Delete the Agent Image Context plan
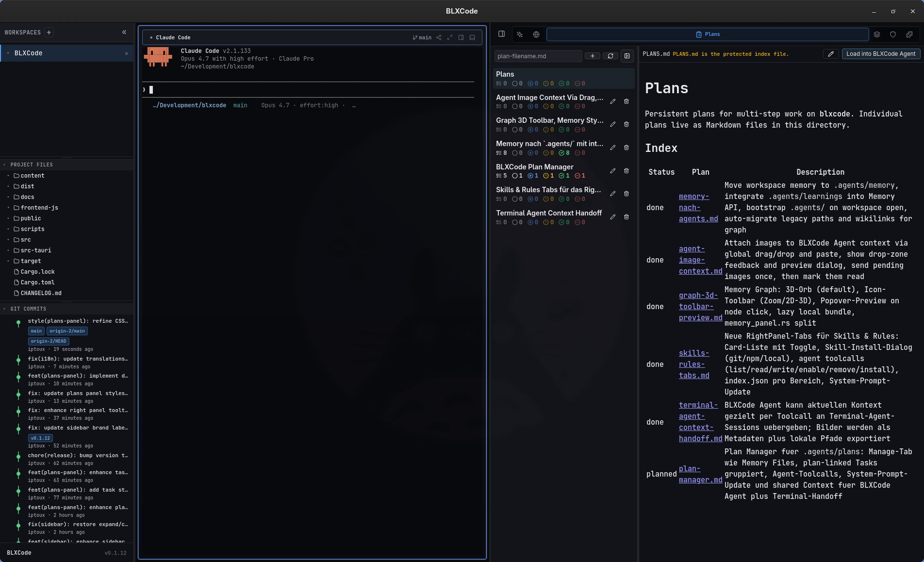 coord(627,101)
